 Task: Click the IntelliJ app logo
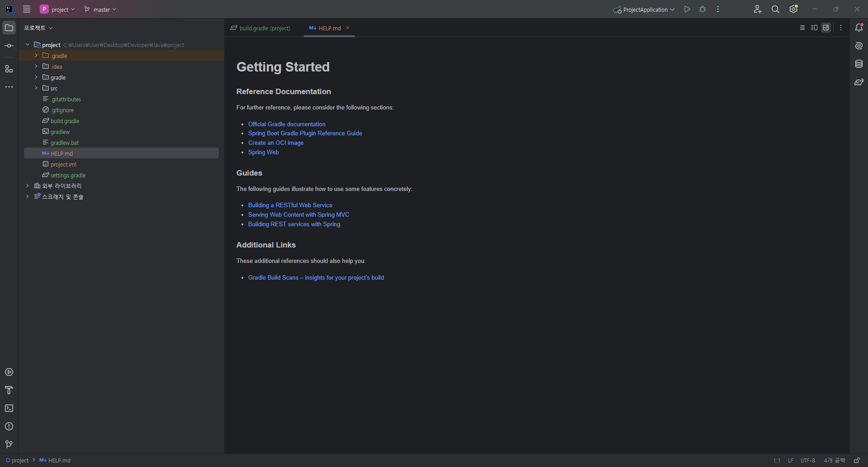pyautogui.click(x=9, y=9)
